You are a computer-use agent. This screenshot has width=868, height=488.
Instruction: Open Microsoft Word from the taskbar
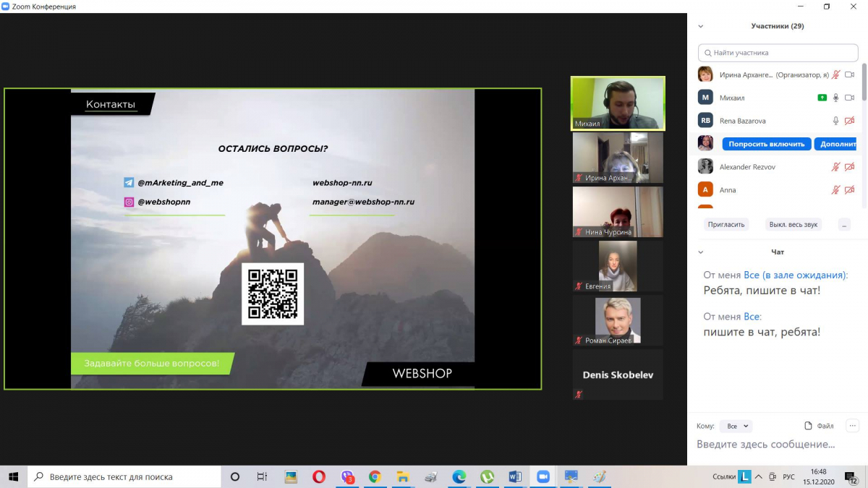tap(515, 476)
